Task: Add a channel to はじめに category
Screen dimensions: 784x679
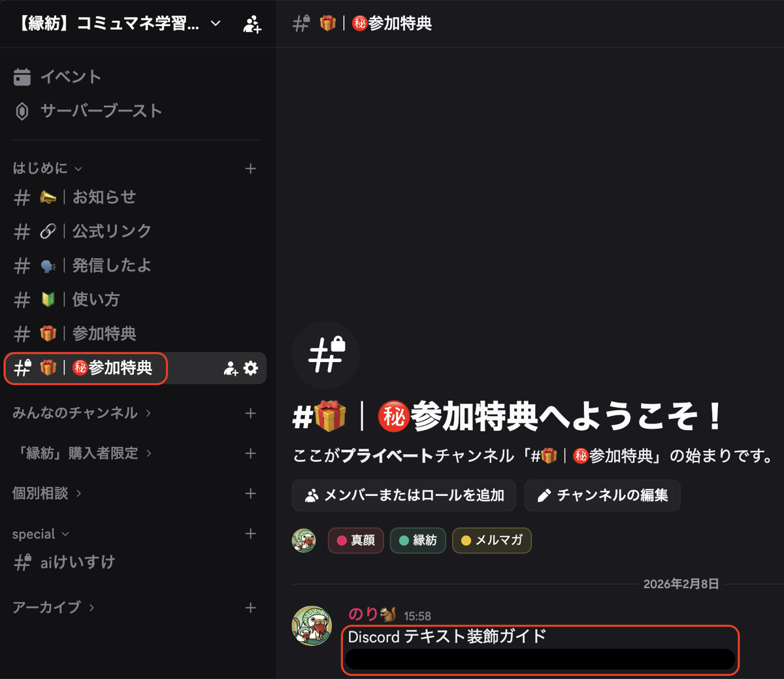Action: (x=251, y=169)
